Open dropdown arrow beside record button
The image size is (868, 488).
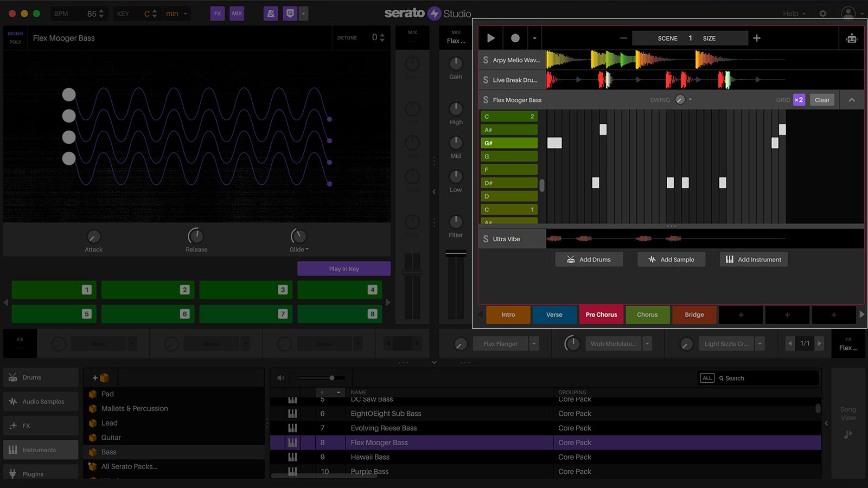tap(534, 38)
